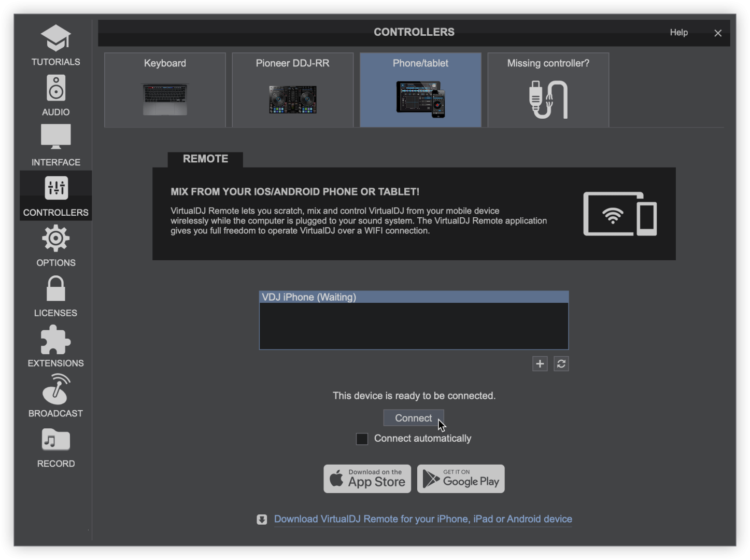Open the Licenses section
The height and width of the screenshot is (560, 750).
point(55,296)
